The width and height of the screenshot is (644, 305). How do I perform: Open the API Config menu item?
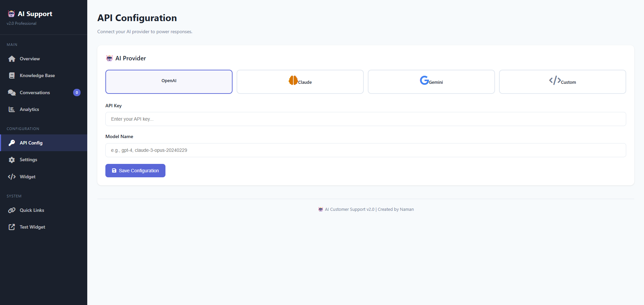pos(44,143)
